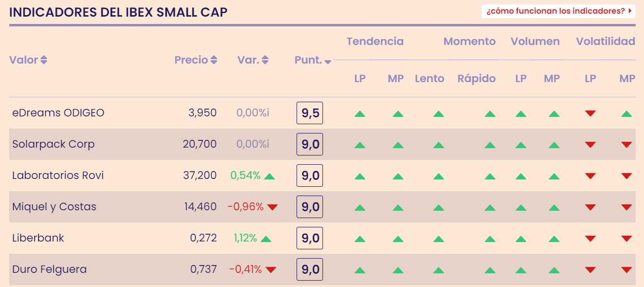Click Solarpack Corp Volumen MP green arrow
644x287 pixels.
tap(554, 145)
